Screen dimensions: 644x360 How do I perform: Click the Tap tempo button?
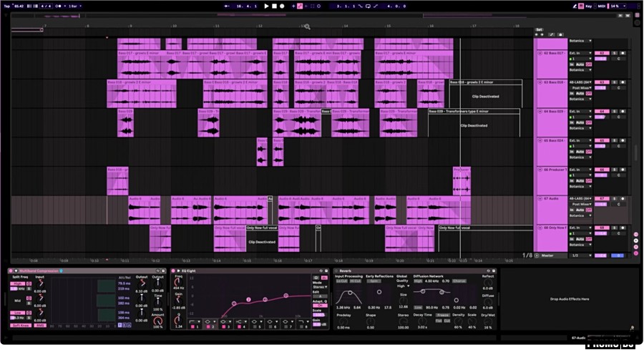(x=6, y=6)
